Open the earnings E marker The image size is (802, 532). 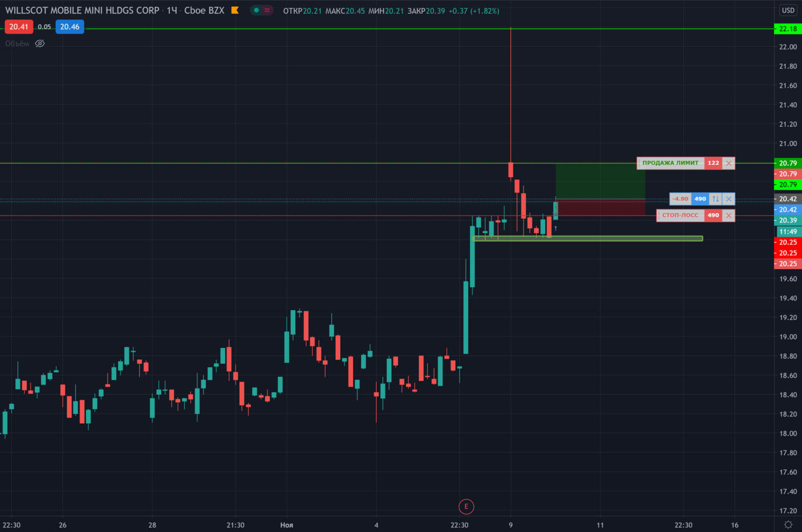[466, 507]
